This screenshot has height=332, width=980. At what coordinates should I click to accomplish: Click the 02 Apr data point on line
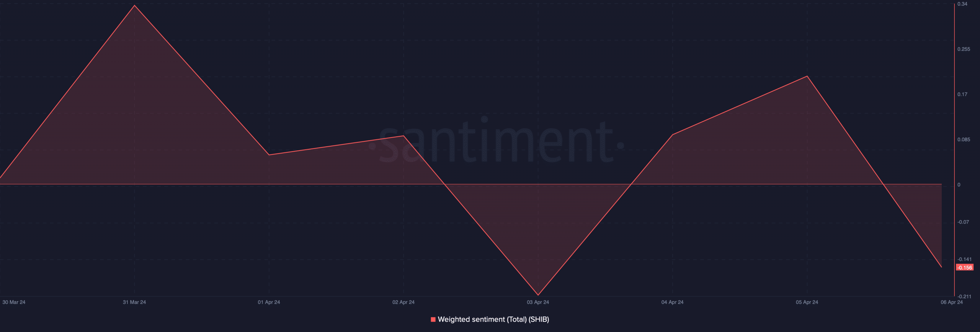403,136
